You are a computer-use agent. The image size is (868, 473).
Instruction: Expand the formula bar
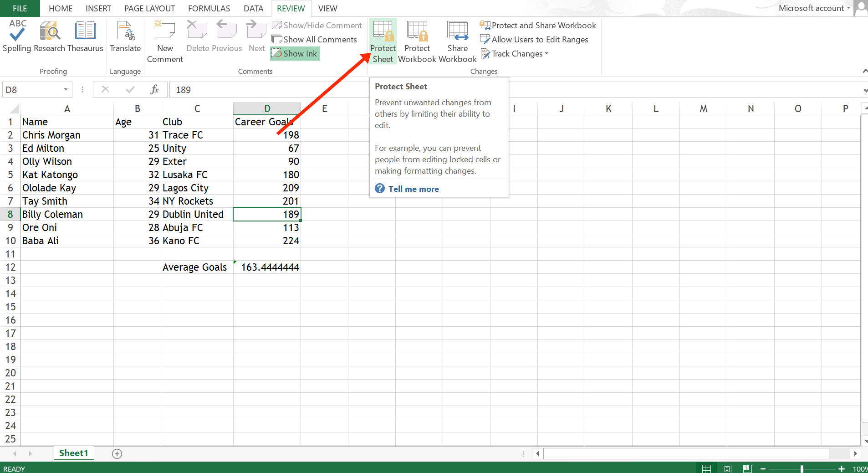863,89
